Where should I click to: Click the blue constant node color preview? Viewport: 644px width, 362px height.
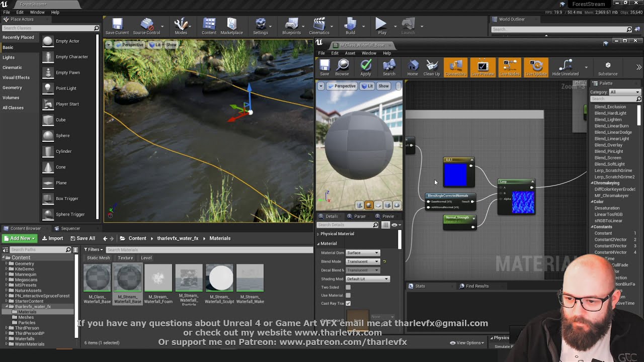pyautogui.click(x=456, y=174)
